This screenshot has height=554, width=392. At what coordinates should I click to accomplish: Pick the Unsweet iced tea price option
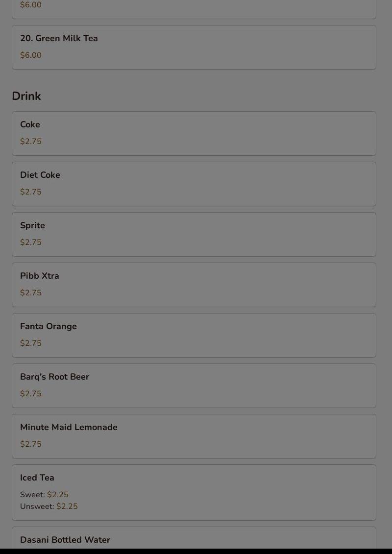pyautogui.click(x=67, y=506)
